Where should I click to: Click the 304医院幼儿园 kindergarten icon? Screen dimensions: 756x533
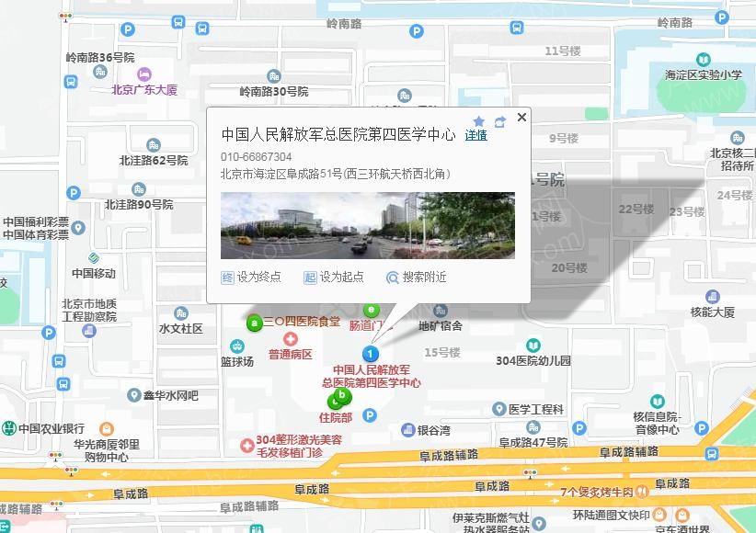[533, 345]
